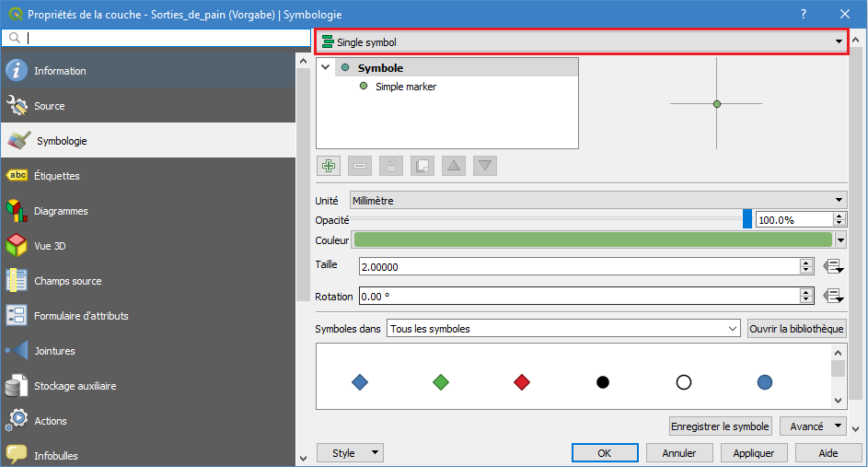Move the symbol layer down
The width and height of the screenshot is (868, 467).
[x=485, y=166]
